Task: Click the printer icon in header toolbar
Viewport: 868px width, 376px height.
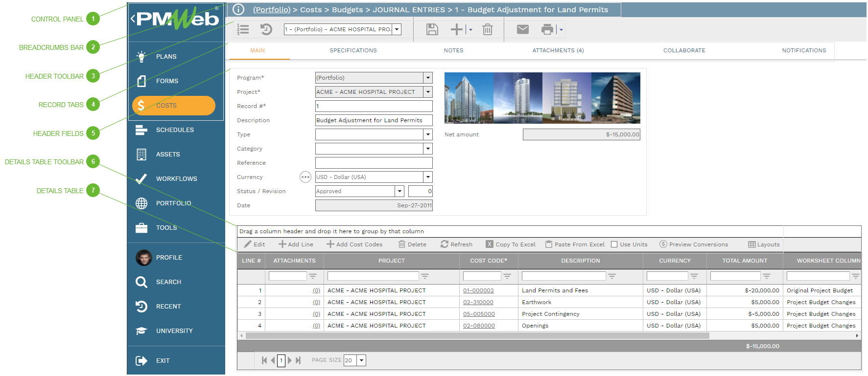Action: [x=547, y=30]
